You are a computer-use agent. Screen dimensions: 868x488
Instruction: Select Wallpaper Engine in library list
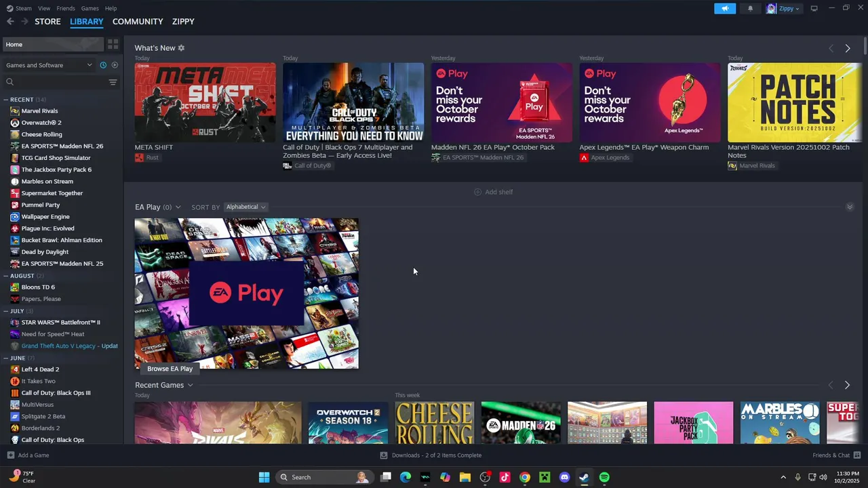(x=45, y=216)
